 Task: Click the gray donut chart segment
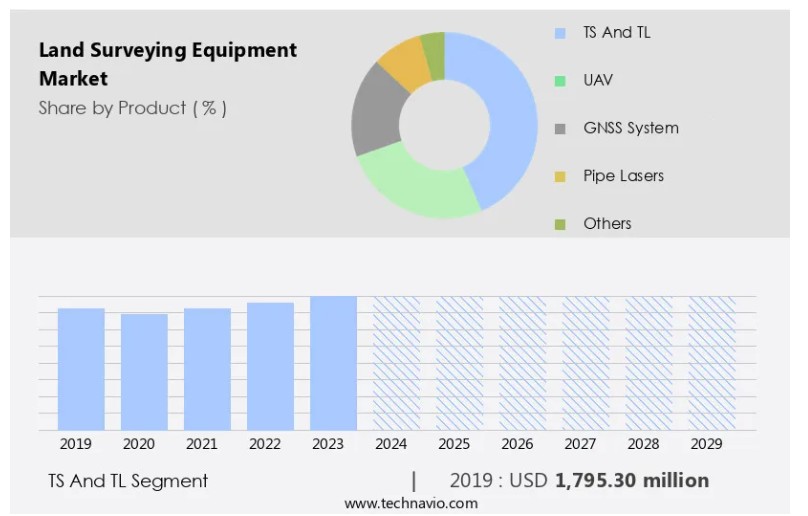coord(376,110)
